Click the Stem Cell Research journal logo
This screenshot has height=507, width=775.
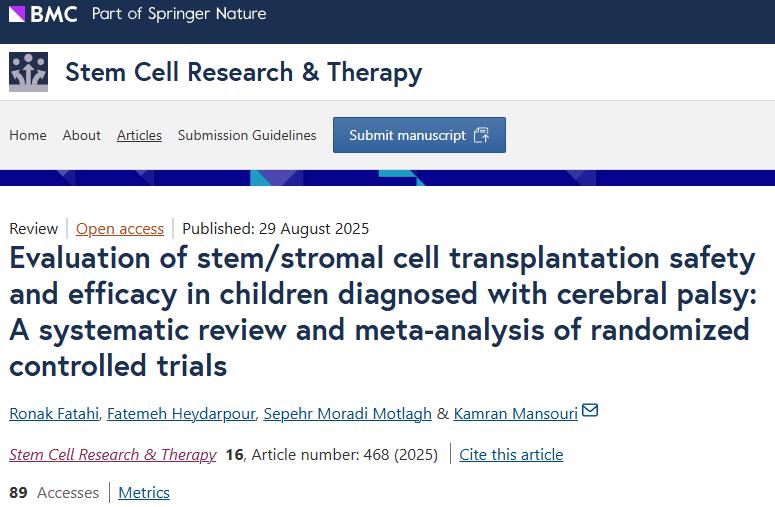tap(28, 72)
